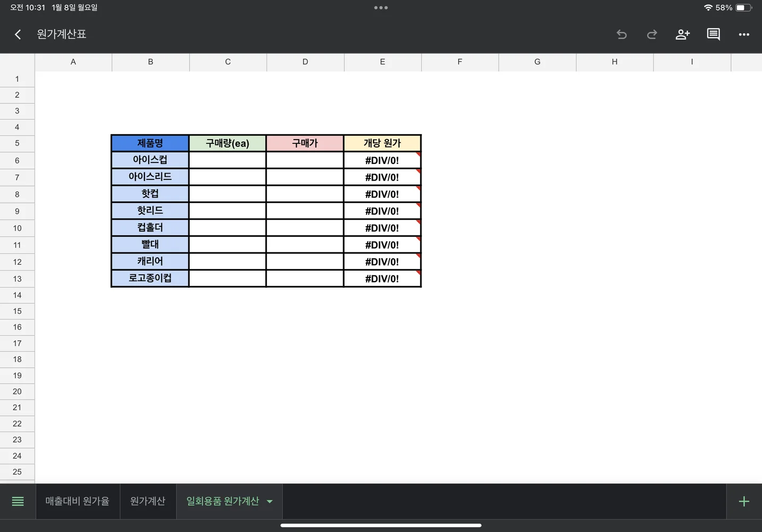Select row 20 header

coord(17,391)
